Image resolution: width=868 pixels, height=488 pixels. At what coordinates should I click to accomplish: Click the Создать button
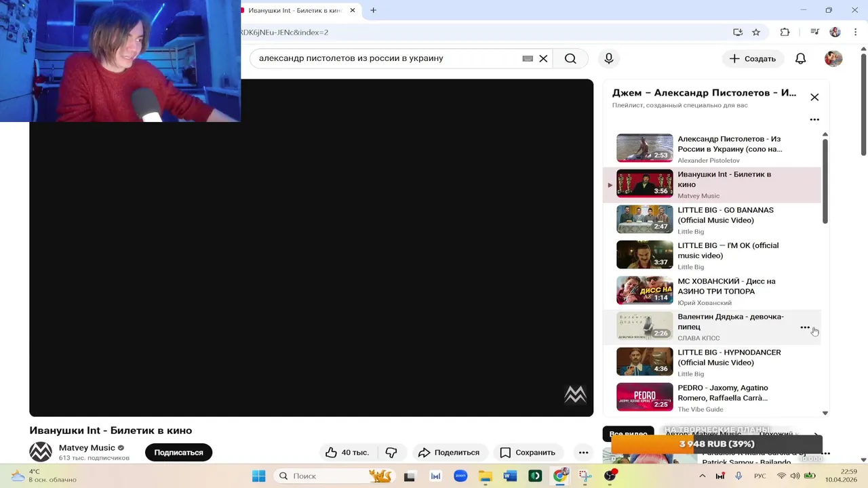click(x=753, y=58)
